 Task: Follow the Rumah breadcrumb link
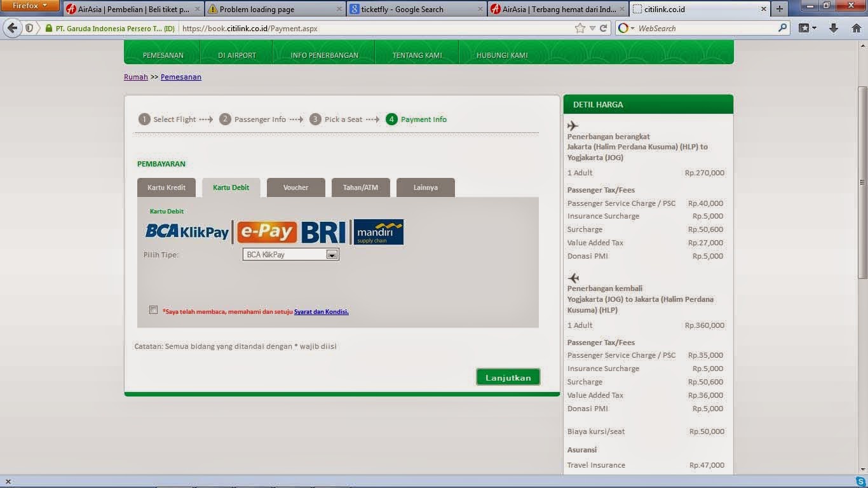(136, 77)
